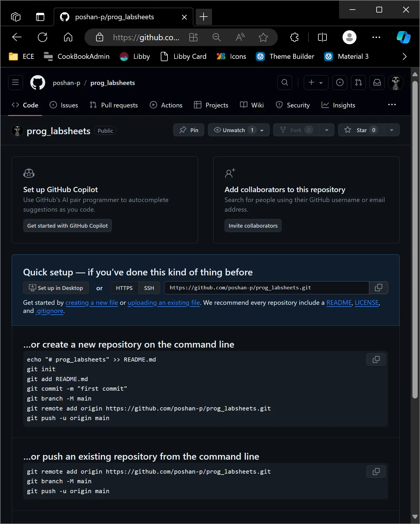The width and height of the screenshot is (420, 524).
Task: Select SSH clone protocol
Action: coord(149,288)
